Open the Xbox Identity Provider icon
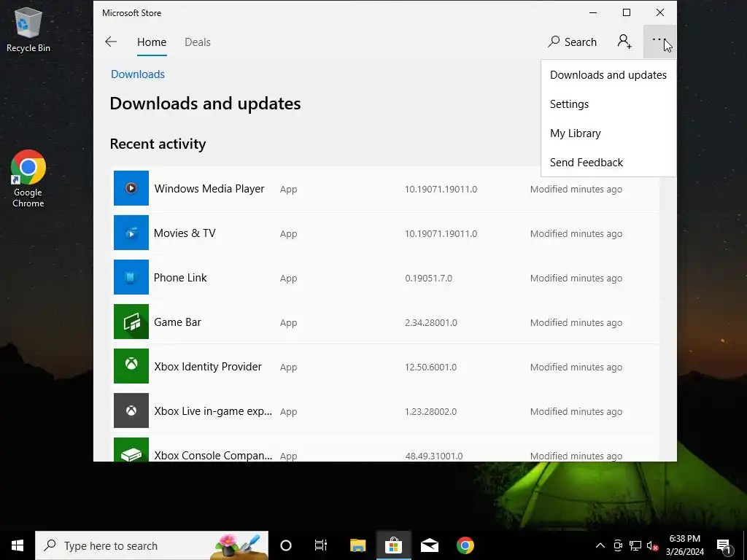 coord(131,366)
